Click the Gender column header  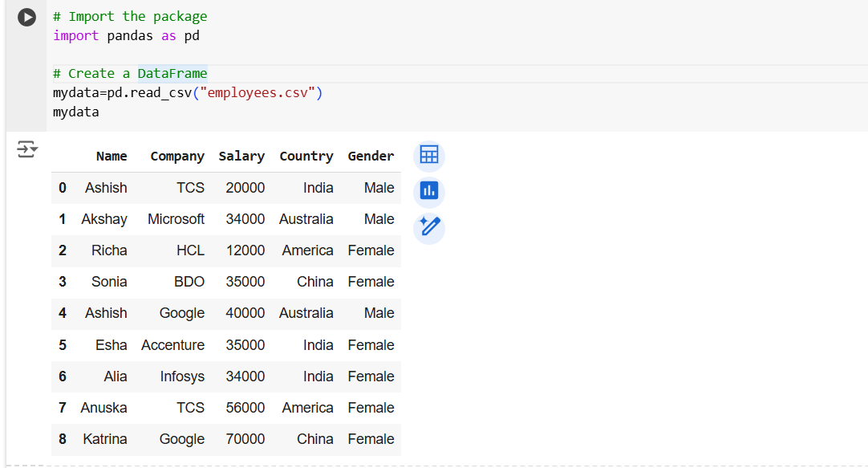371,156
